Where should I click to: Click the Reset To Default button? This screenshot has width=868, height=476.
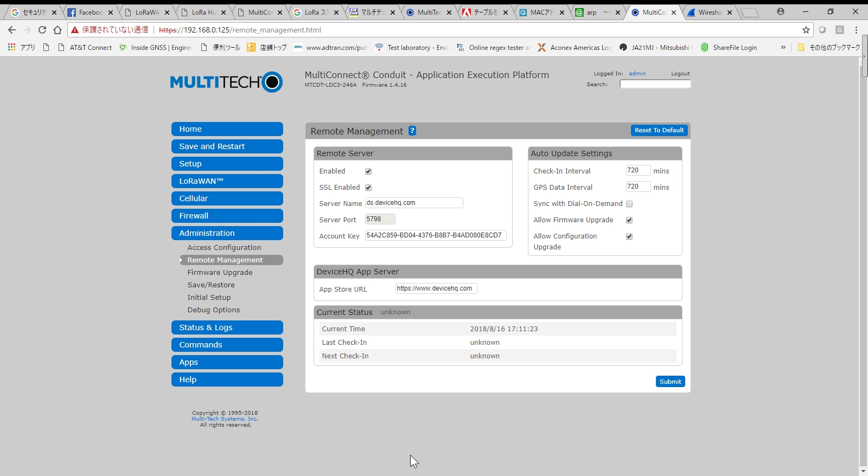(659, 130)
